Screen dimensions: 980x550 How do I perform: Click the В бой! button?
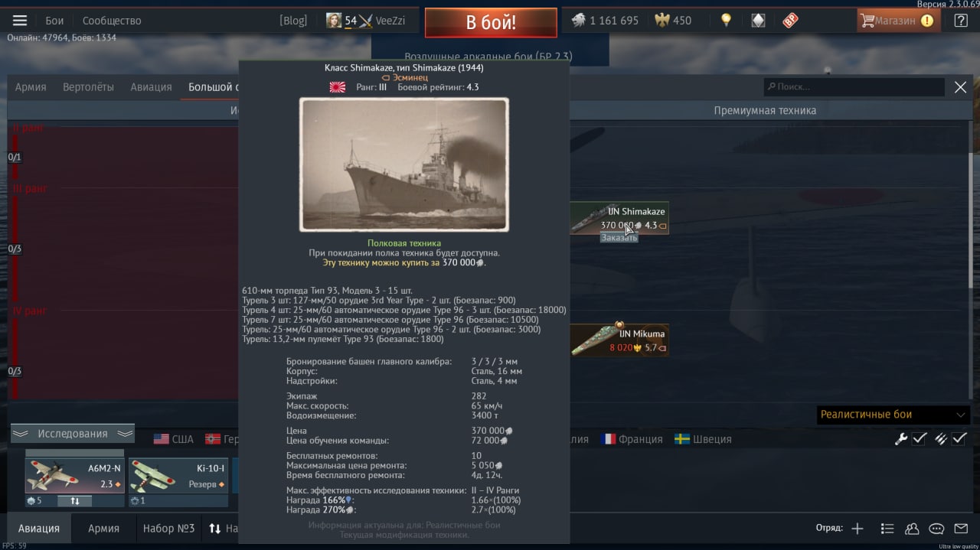[491, 22]
